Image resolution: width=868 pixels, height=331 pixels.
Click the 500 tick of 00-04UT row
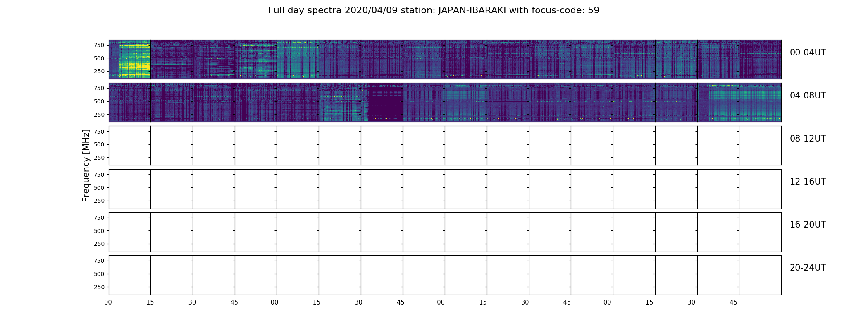tap(99, 58)
